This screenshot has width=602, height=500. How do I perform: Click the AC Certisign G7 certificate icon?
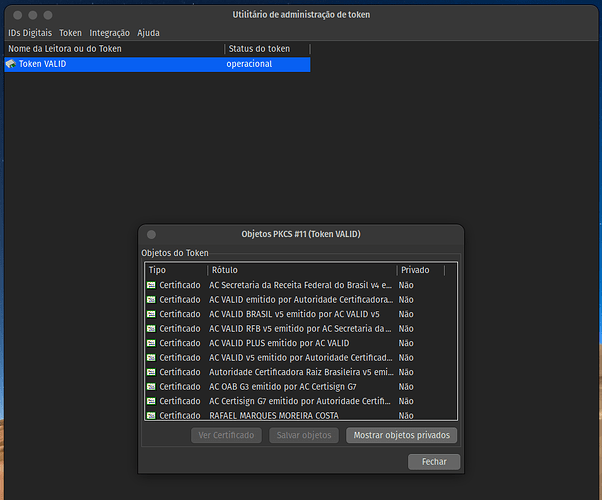tap(151, 401)
